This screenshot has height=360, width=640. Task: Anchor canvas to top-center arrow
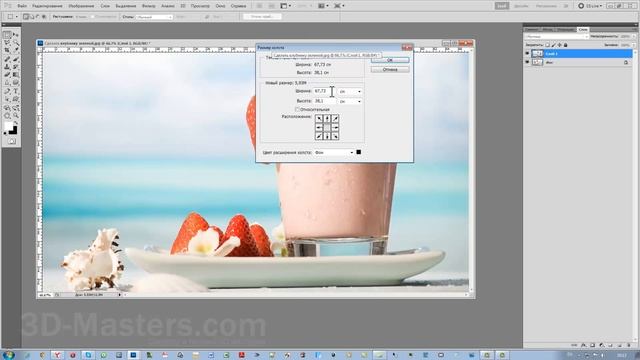[327, 119]
